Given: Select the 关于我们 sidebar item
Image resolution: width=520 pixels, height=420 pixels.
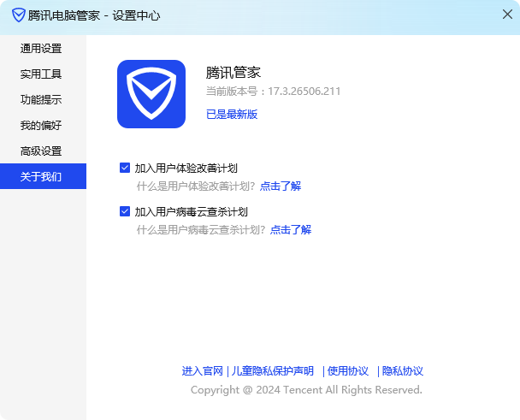Looking at the screenshot, I should pyautogui.click(x=43, y=176).
